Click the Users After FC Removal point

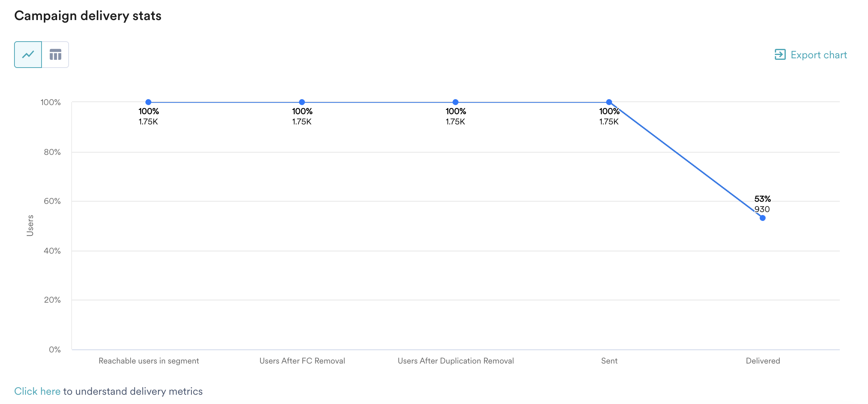[x=302, y=101]
